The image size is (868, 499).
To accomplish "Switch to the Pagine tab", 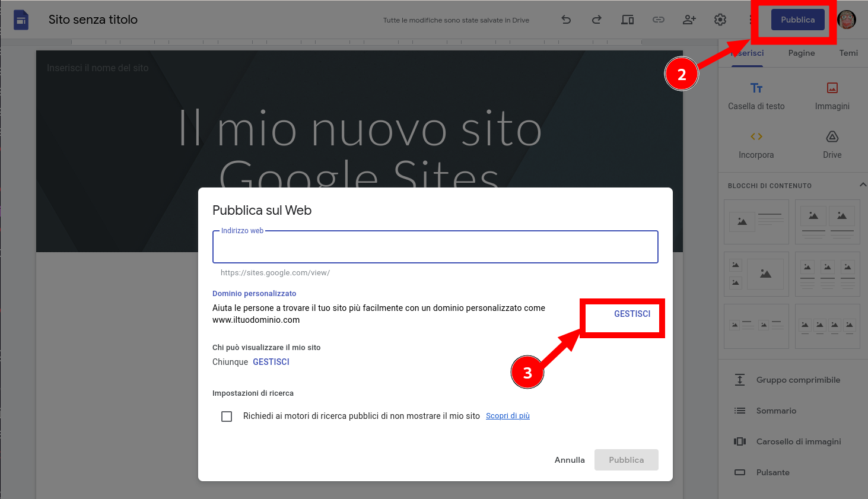I will coord(802,53).
